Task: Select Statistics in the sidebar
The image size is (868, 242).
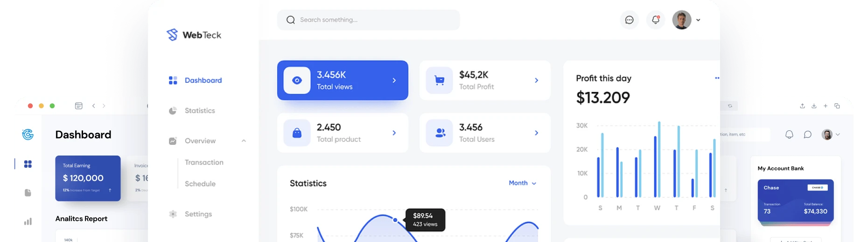Action: click(x=199, y=111)
